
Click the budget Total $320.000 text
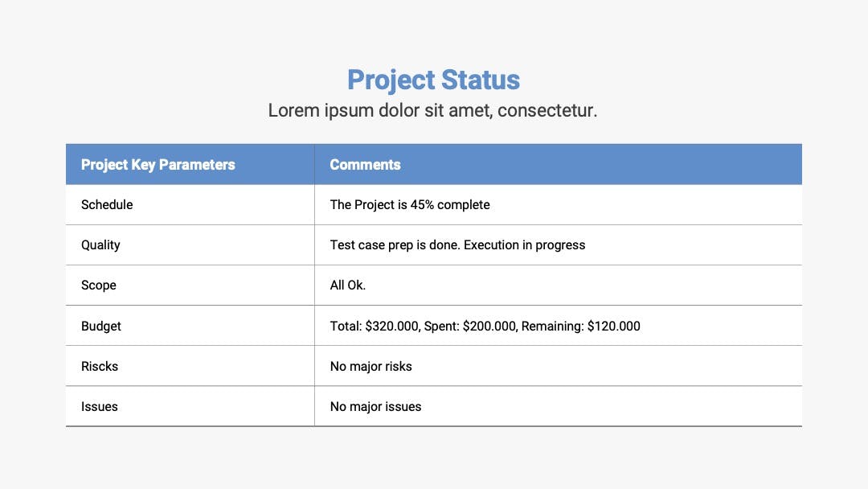(x=375, y=327)
